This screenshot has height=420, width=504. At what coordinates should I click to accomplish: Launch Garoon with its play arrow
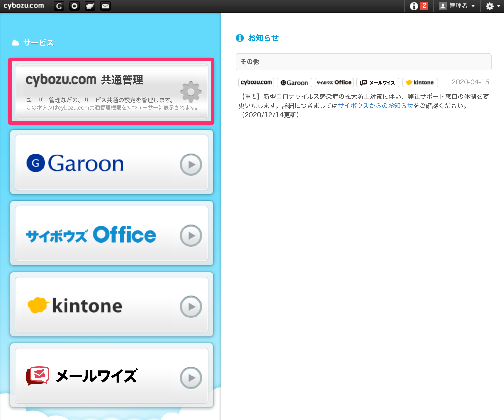(x=191, y=164)
